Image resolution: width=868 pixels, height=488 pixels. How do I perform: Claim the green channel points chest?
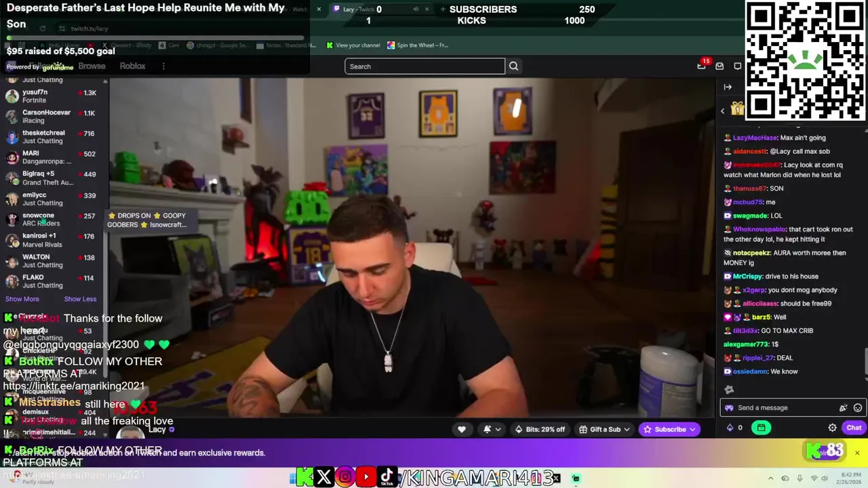[x=761, y=428]
